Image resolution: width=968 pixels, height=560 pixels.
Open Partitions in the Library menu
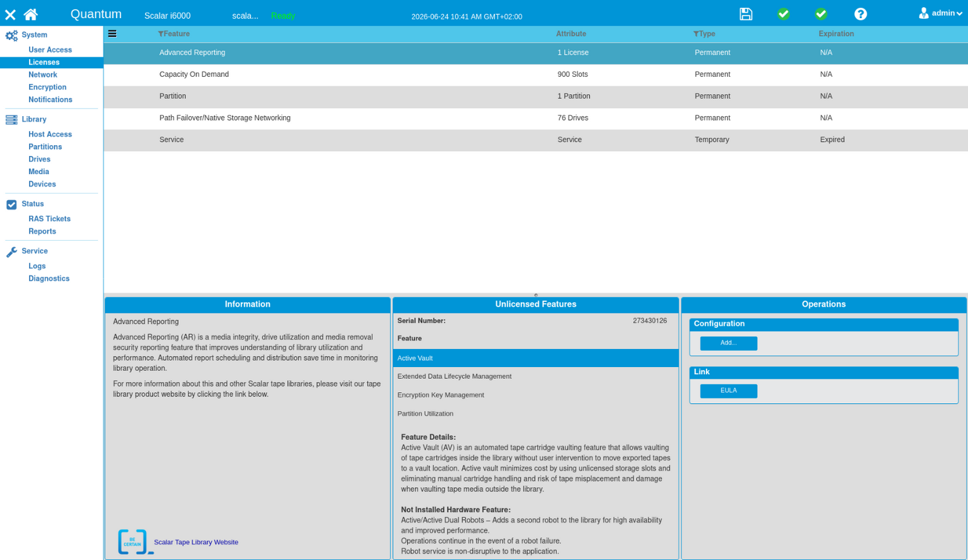click(x=45, y=147)
